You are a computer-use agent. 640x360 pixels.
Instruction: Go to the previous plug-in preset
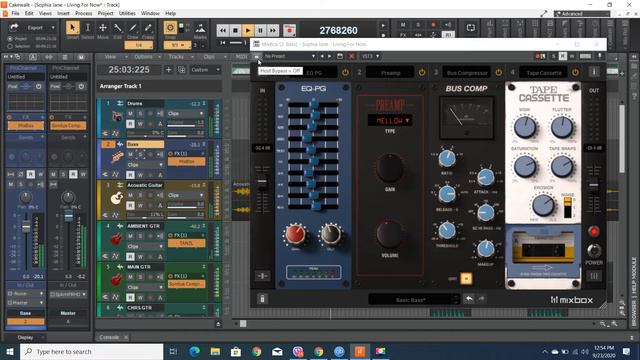[x=322, y=56]
